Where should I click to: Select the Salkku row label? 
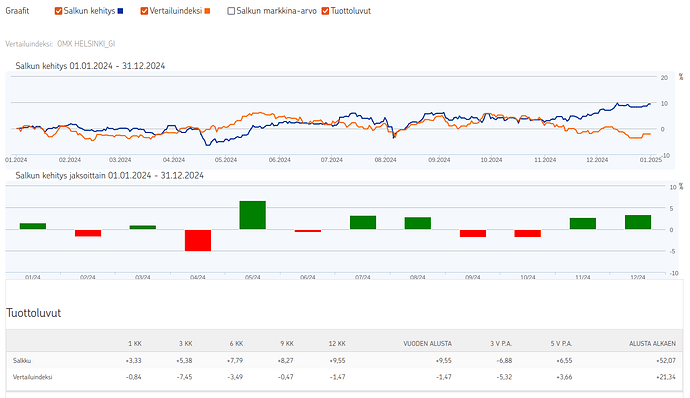[22, 360]
